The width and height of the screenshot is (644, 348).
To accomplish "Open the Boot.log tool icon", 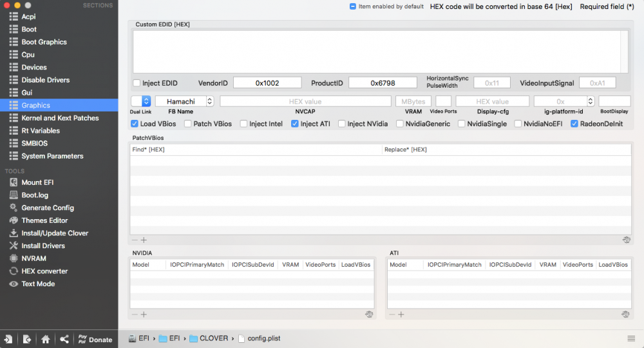I will tap(14, 195).
